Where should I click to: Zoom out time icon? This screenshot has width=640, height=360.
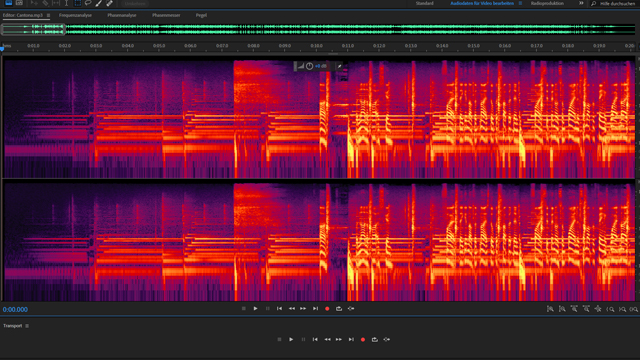click(586, 309)
